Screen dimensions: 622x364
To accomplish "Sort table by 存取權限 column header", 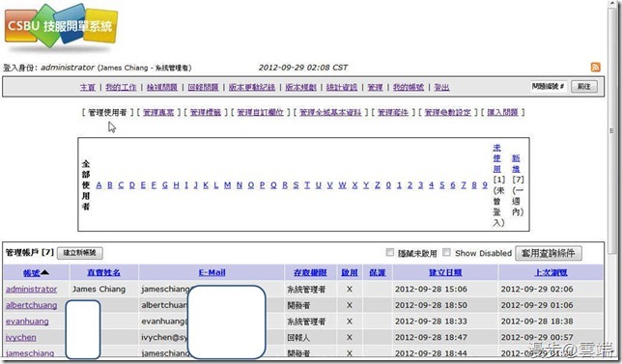I will click(310, 273).
